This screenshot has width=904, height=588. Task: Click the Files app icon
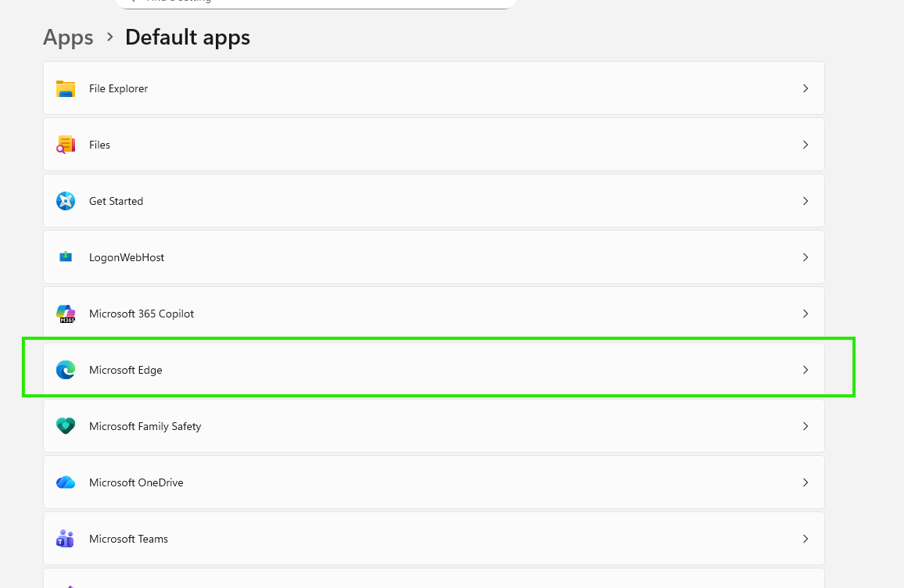[x=66, y=145]
